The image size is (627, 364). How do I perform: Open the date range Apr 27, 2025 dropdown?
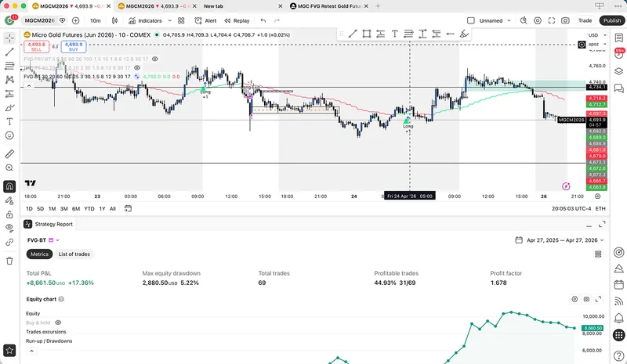tap(560, 240)
